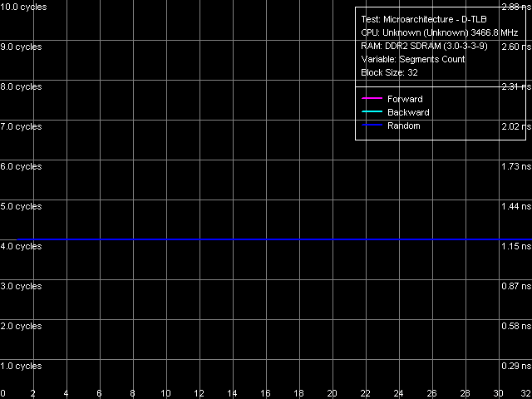Click the '2.0 cycles' axis label
Image resolution: width=532 pixels, height=399 pixels.
pyautogui.click(x=21, y=326)
